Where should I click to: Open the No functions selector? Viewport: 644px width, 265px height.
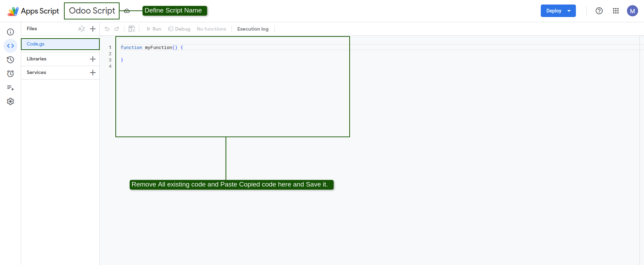(211, 29)
